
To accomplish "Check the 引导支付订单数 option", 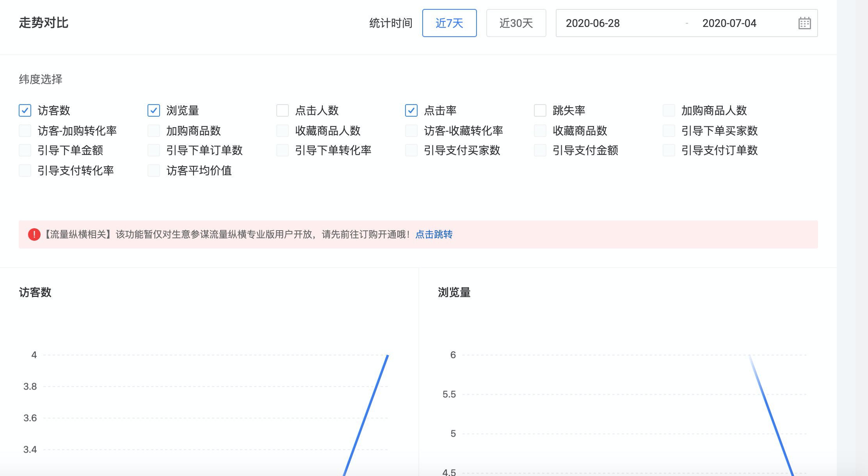I will (669, 150).
